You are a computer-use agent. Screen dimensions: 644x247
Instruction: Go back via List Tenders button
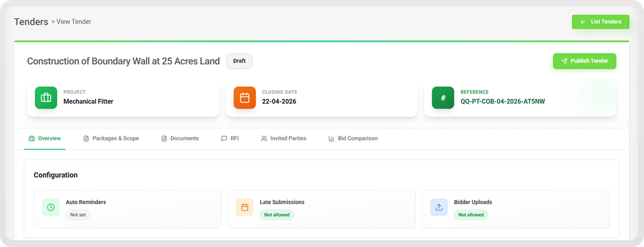click(x=600, y=22)
